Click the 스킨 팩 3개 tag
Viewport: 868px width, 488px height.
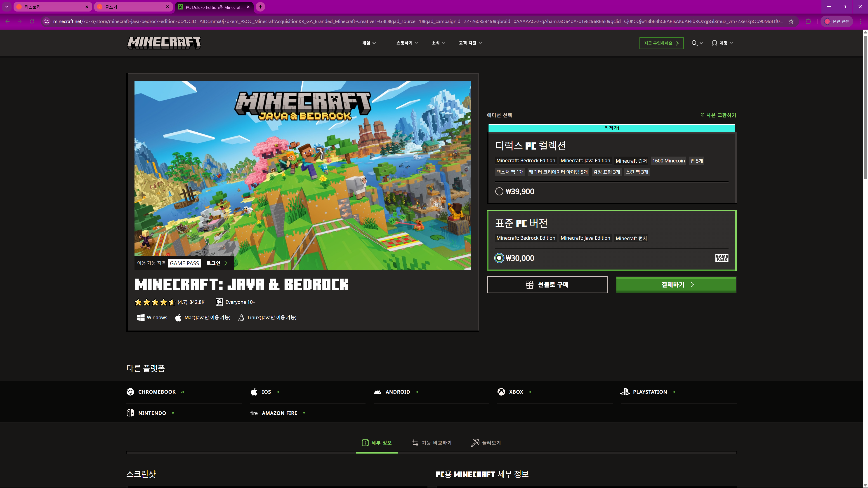637,172
